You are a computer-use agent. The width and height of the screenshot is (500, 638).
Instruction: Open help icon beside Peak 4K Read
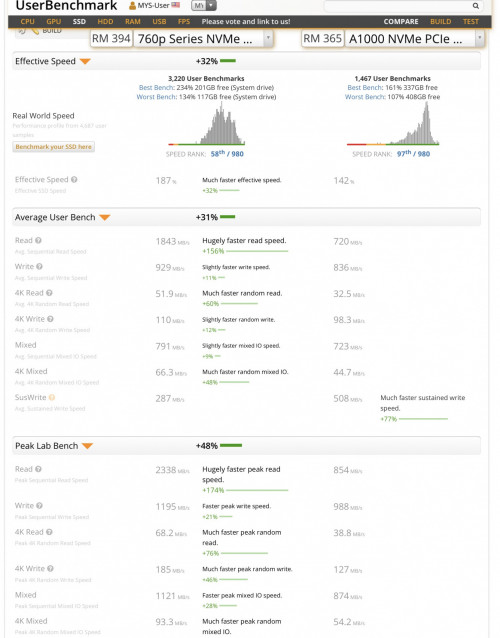[x=49, y=532]
